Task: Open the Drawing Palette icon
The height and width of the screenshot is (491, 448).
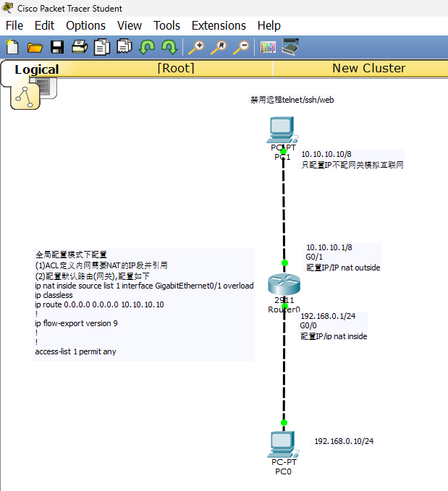Action: tap(268, 47)
